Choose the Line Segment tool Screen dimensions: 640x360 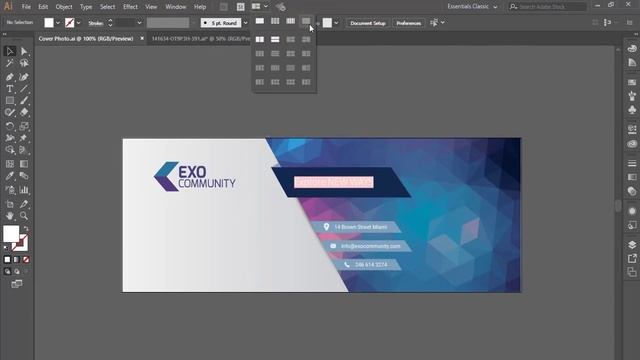24,89
